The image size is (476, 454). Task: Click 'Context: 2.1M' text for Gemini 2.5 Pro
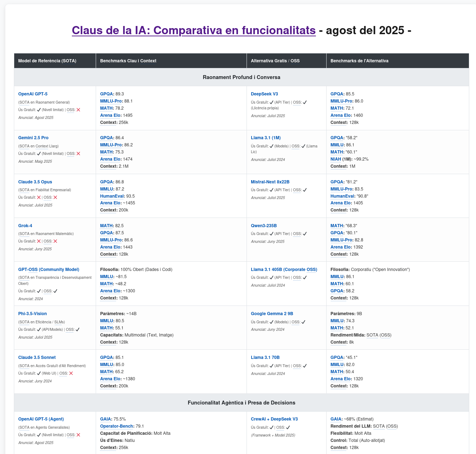114,166
